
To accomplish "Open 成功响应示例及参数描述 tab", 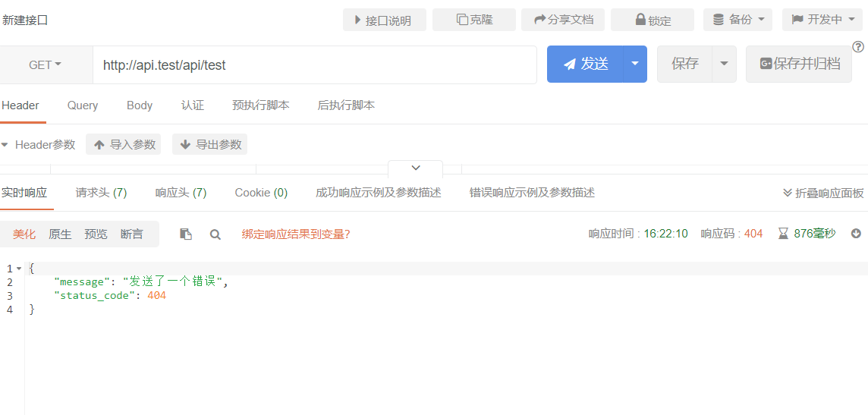I will [378, 193].
